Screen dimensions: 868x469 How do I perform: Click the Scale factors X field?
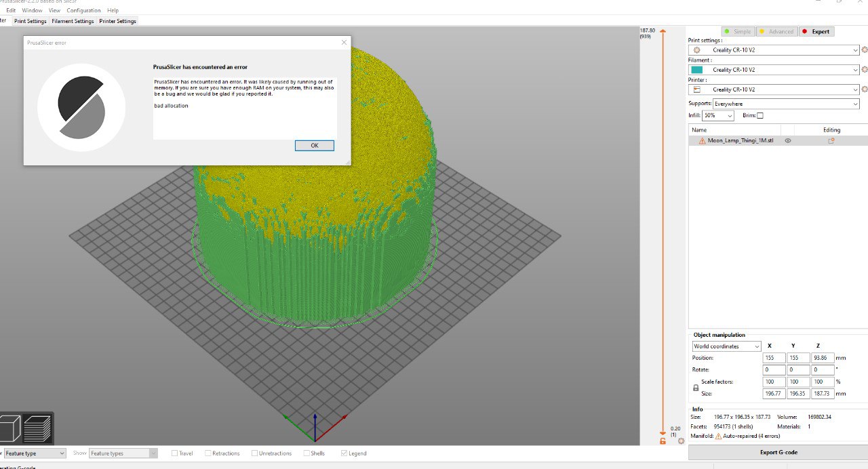tap(774, 382)
